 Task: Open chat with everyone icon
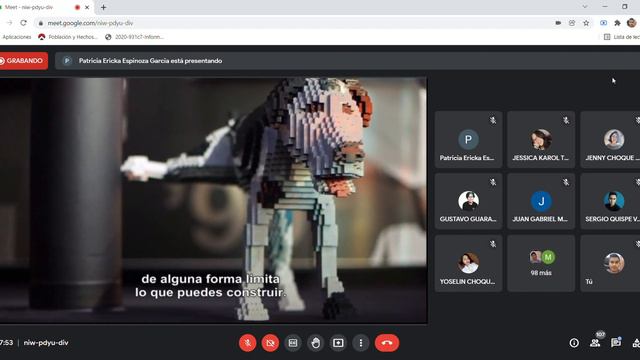[616, 343]
